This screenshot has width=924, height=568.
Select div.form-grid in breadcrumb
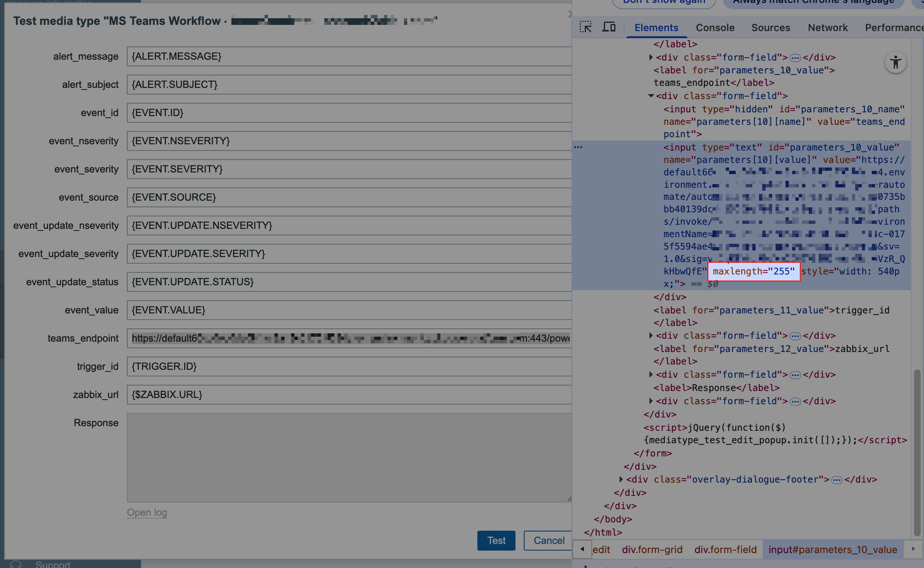point(652,550)
